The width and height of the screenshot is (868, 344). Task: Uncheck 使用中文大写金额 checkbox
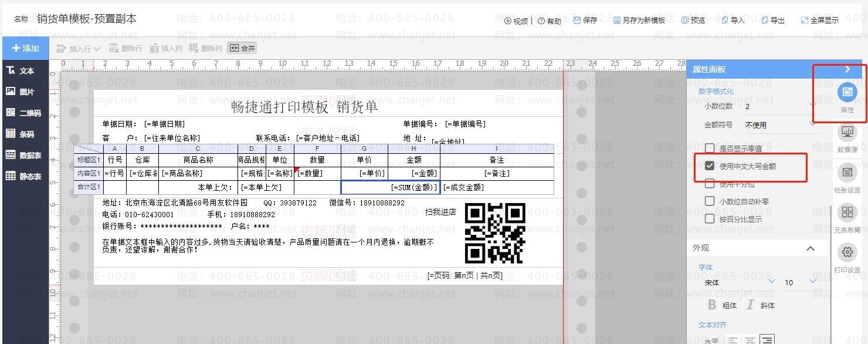(x=710, y=166)
